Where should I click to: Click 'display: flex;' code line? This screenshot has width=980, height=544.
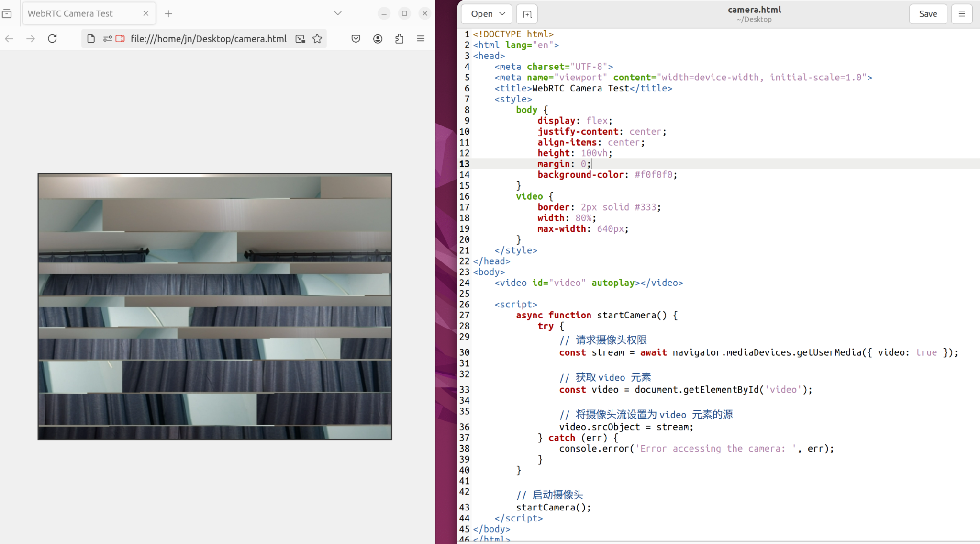pos(575,121)
